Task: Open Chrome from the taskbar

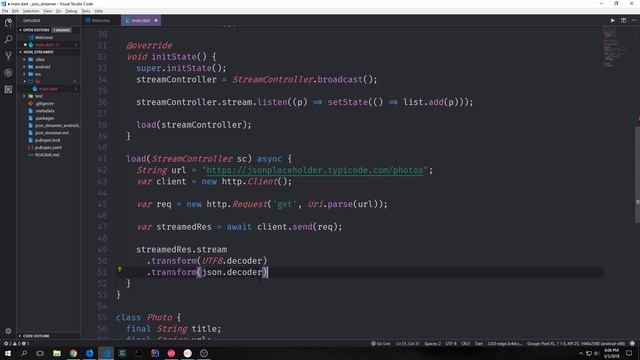Action: click(x=73, y=353)
